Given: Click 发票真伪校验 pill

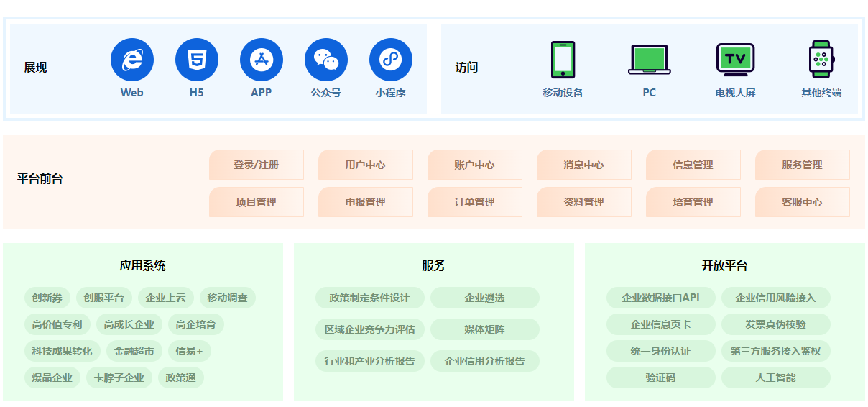Looking at the screenshot, I should 776,324.
